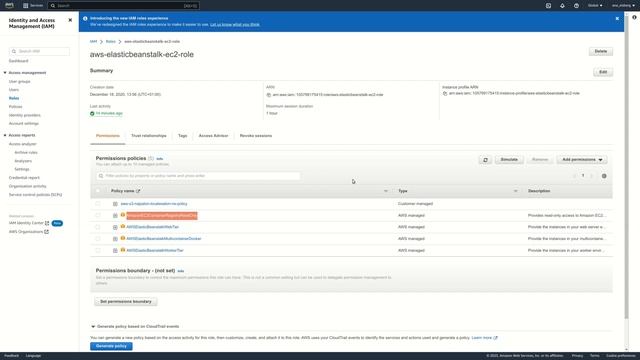Check the AmazonEC2ContainerRegistryReadOnly row checkbox

(98, 215)
